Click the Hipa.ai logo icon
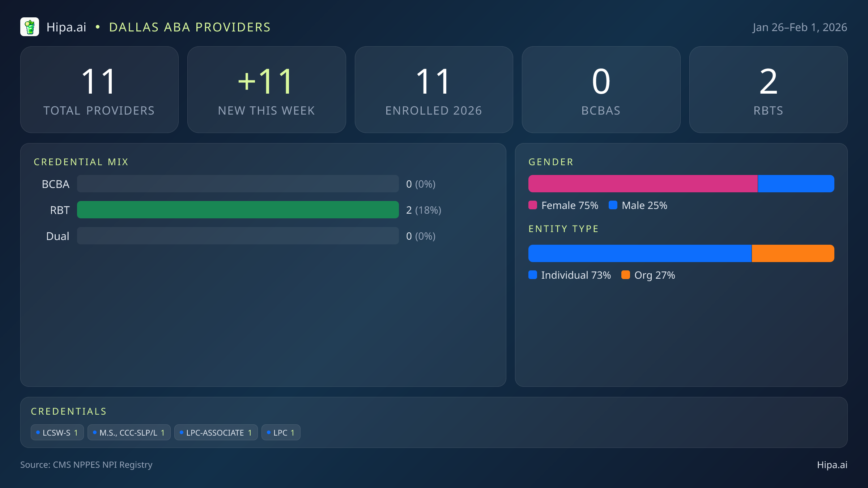868x488 pixels. 30,27
